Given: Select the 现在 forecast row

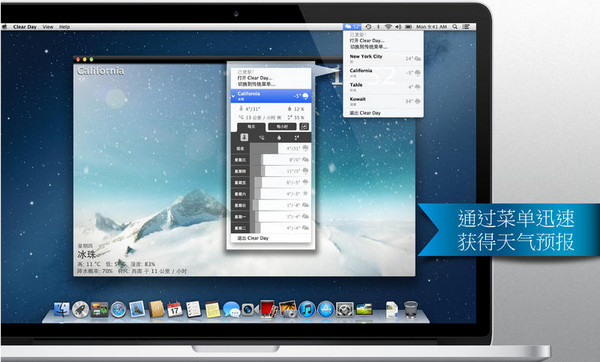Looking at the screenshot, I should [x=271, y=148].
